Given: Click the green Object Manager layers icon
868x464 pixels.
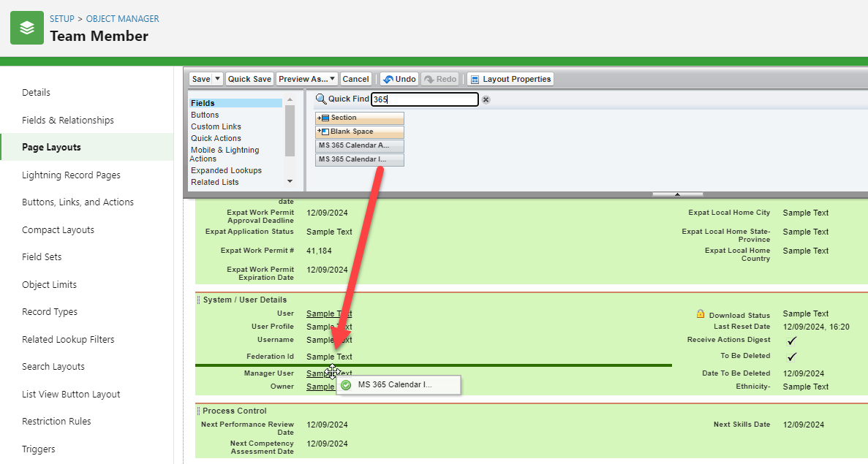Looking at the screenshot, I should point(27,28).
